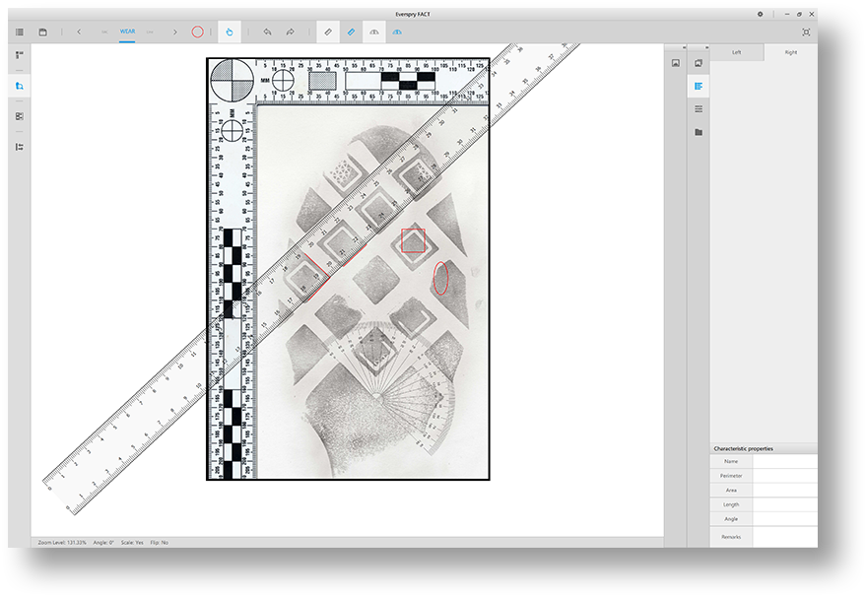This screenshot has width=868, height=598.
Task: Click the Flip: No status entry
Action: pyautogui.click(x=160, y=543)
